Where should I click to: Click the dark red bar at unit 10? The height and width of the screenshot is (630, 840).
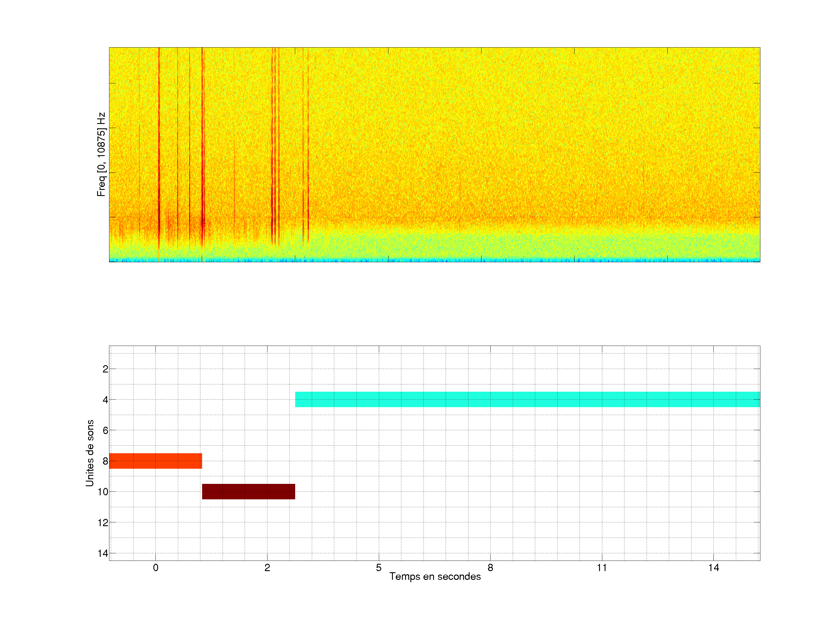249,491
